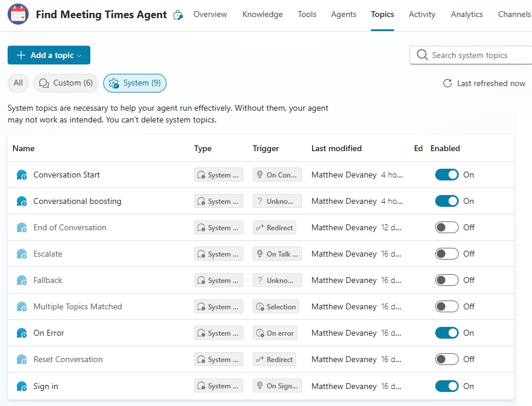The image size is (532, 406).
Task: Switch to the Knowledge tab
Action: click(263, 14)
